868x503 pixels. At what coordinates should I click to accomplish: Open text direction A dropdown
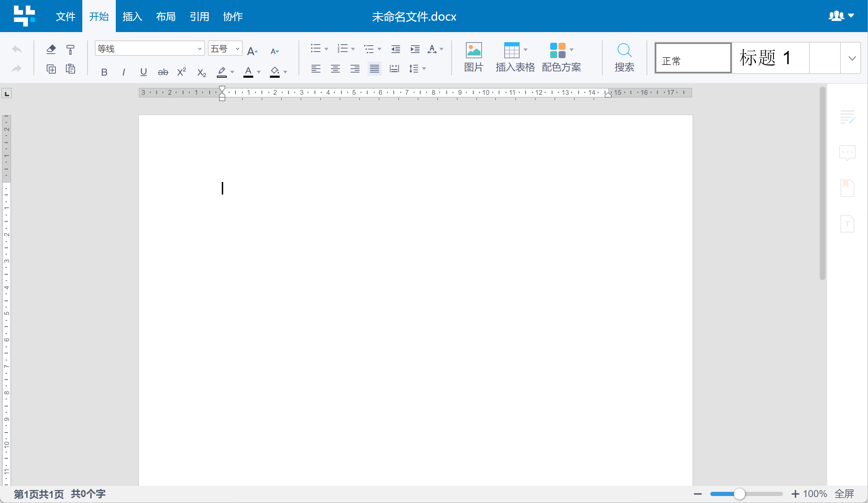pyautogui.click(x=441, y=49)
